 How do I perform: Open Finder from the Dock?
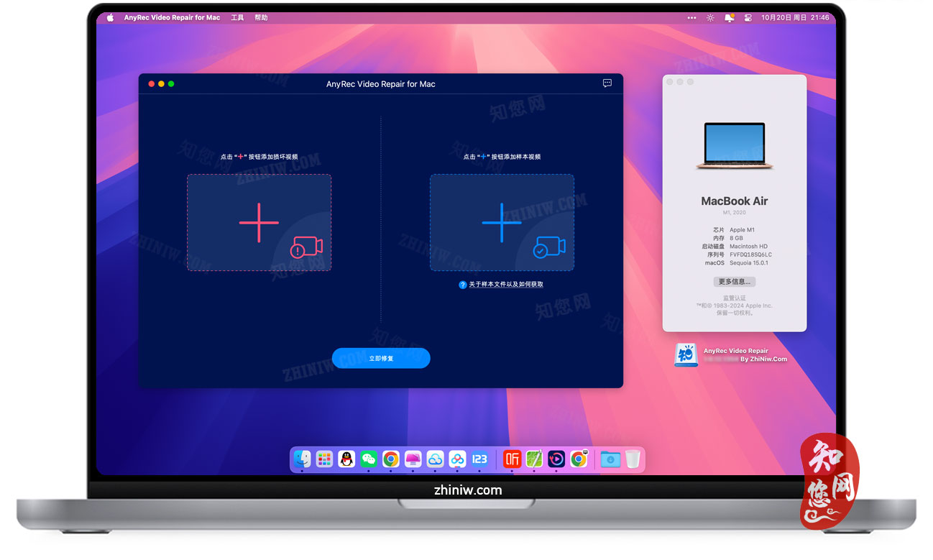click(303, 459)
